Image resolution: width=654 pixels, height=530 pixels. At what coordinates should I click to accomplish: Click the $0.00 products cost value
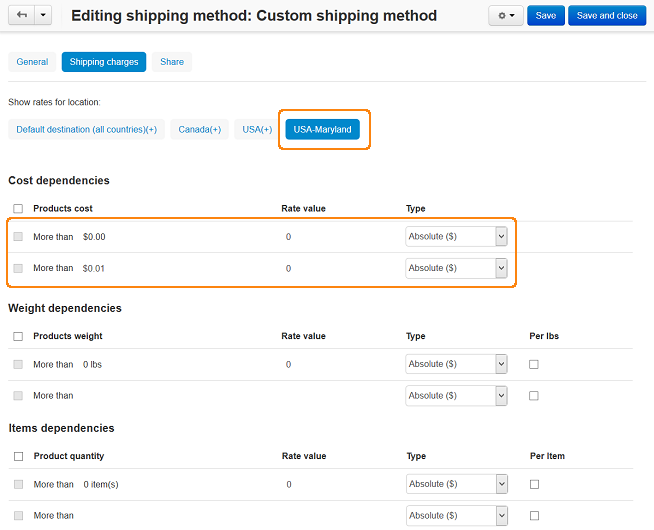(94, 237)
